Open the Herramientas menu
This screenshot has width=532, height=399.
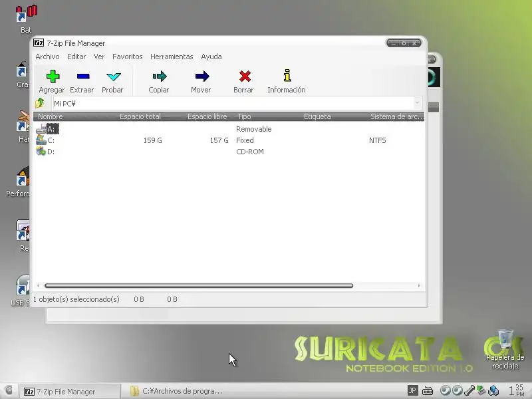[172, 57]
